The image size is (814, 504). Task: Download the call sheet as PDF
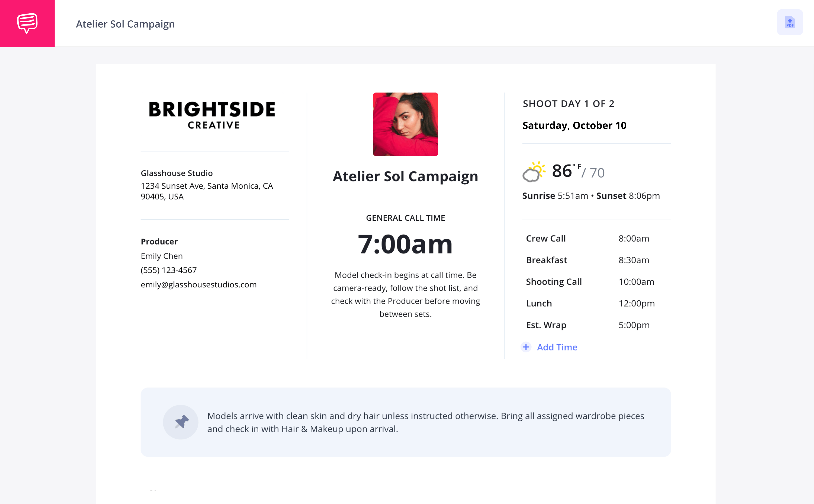point(790,22)
